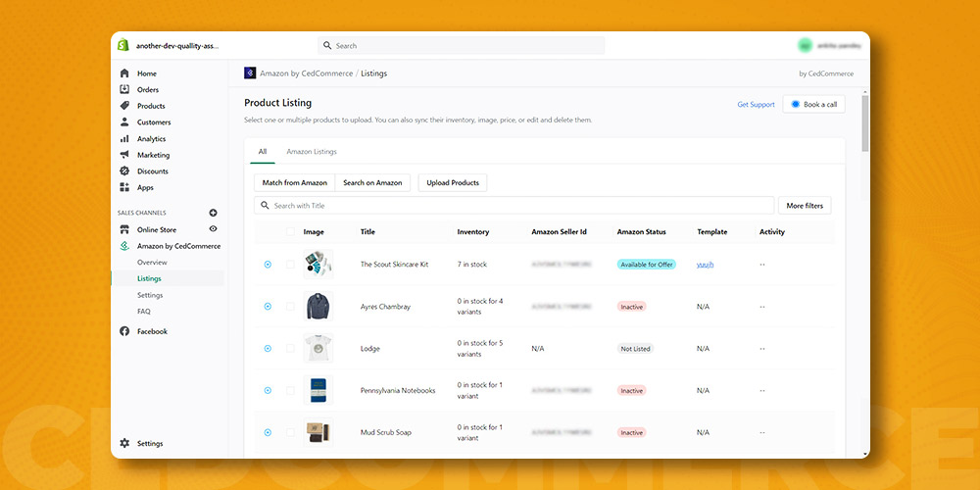Click the Shopify logo icon

click(x=123, y=45)
